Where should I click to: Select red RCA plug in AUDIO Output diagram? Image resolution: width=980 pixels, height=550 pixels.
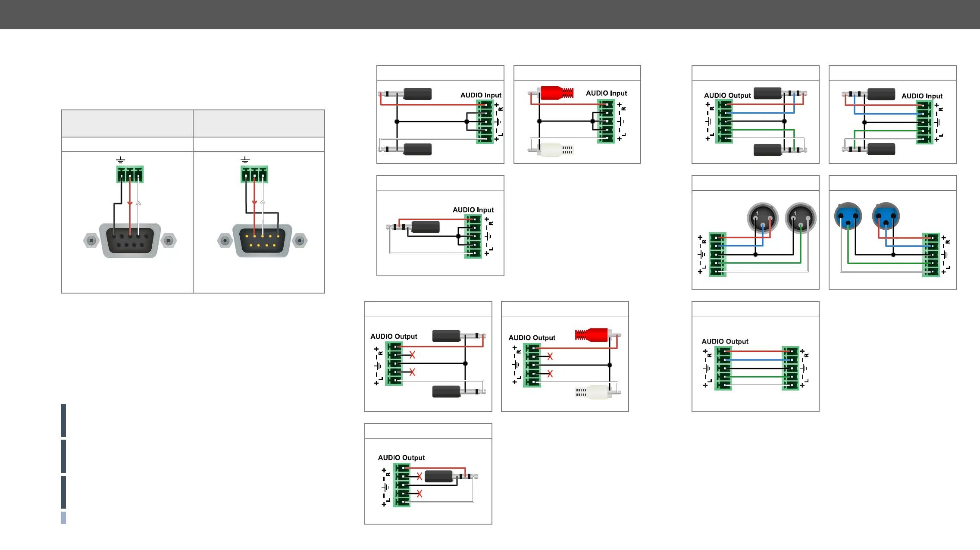(598, 334)
